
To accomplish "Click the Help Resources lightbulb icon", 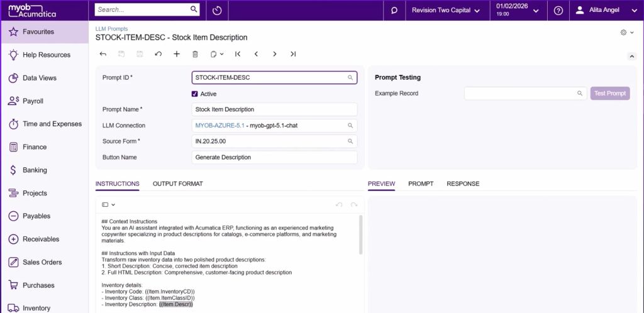I will [x=14, y=55].
